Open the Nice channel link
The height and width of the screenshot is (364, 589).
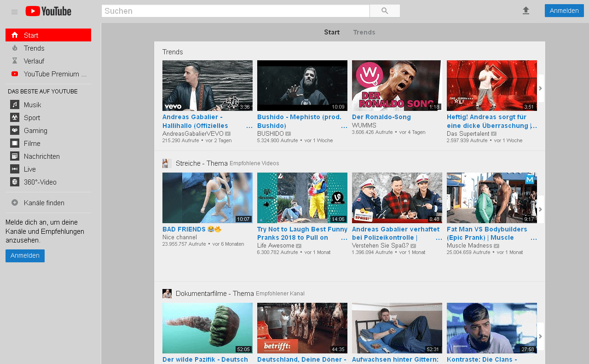point(179,237)
